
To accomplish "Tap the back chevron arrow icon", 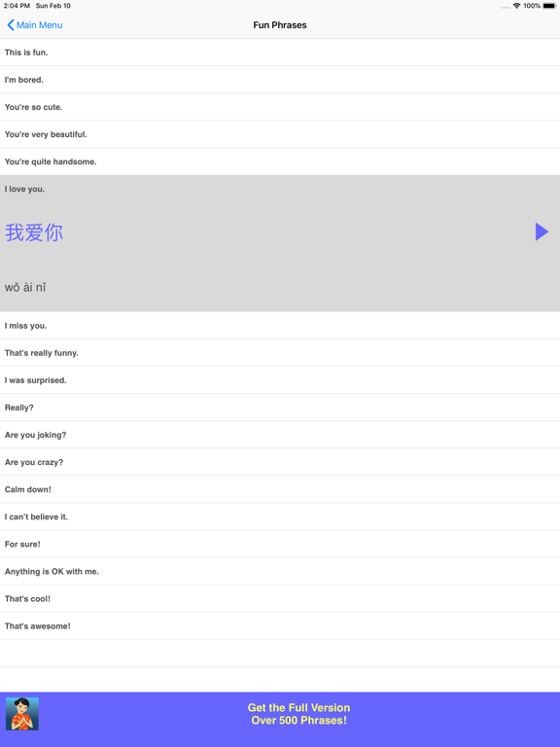I will (11, 25).
